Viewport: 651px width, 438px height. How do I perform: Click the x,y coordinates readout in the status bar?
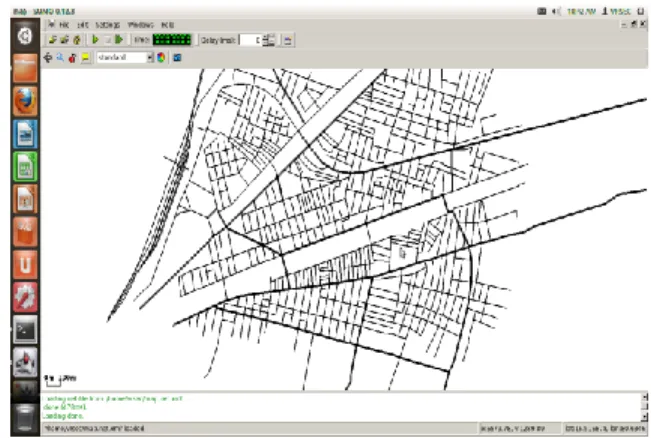512,428
